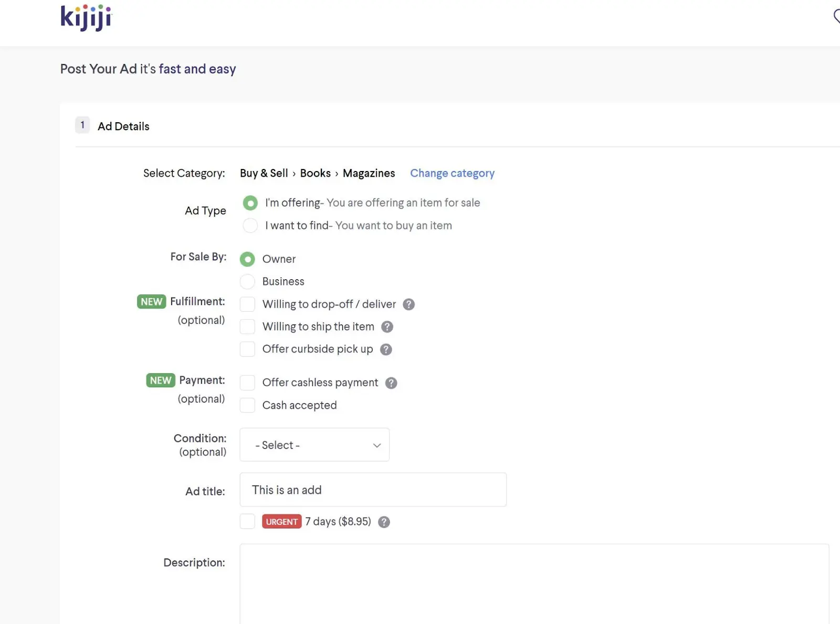Screen dimensions: 840x624
Task: Click the Magazines breadcrumb text
Action: tap(369, 173)
